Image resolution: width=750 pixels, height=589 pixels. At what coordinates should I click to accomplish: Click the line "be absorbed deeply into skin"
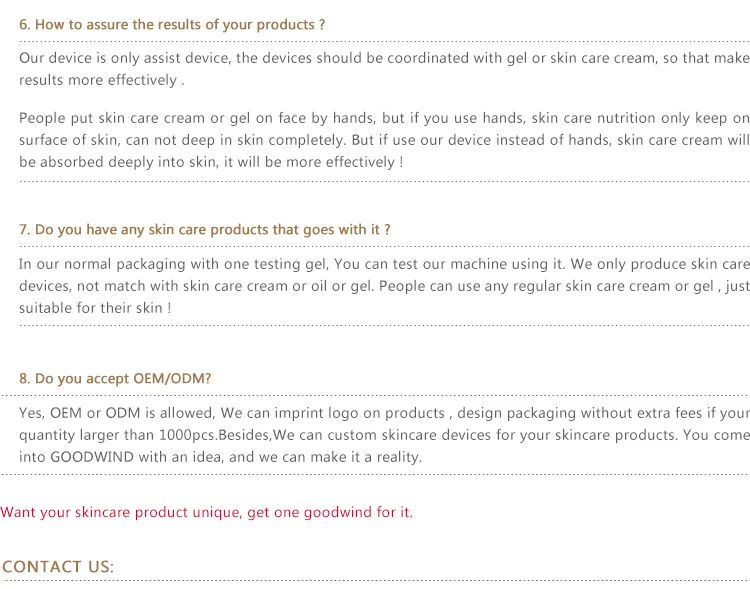(x=212, y=162)
